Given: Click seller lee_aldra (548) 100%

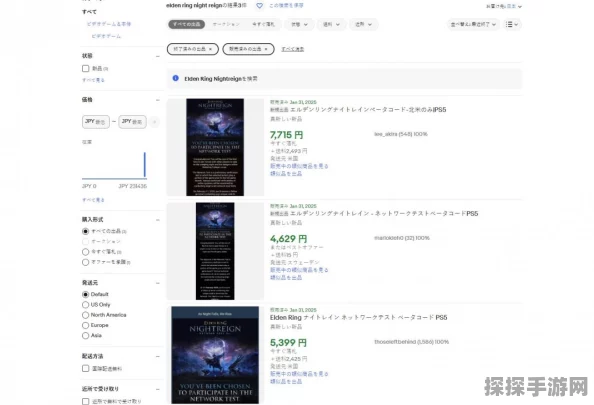Looking at the screenshot, I should point(401,134).
